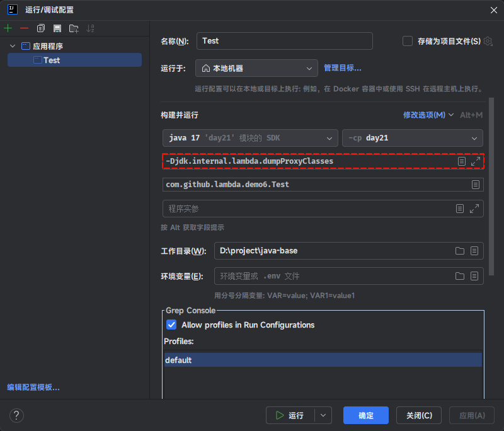Collapse the 应用程序 tree node
The width and height of the screenshot is (504, 431).
(13, 46)
